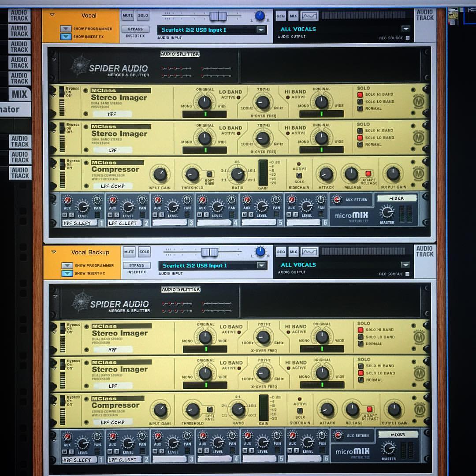This screenshot has width=476, height=476.
Task: Select Solo Hi Band on Vocal Backup's HPF Imager
Action: pos(361,330)
